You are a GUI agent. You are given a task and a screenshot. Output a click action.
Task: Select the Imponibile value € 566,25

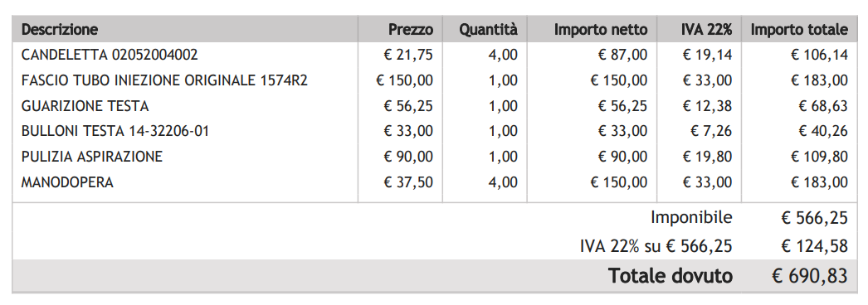[x=814, y=218]
